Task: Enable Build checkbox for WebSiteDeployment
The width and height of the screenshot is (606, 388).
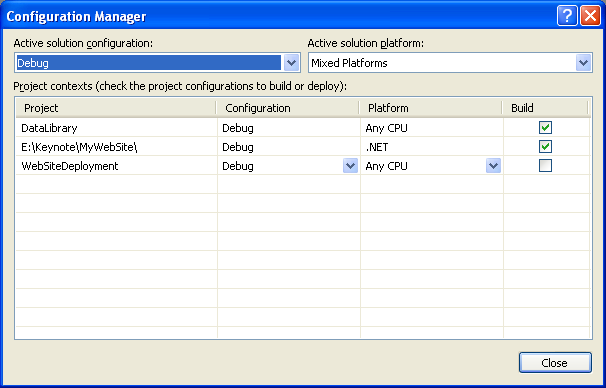Action: coord(545,165)
